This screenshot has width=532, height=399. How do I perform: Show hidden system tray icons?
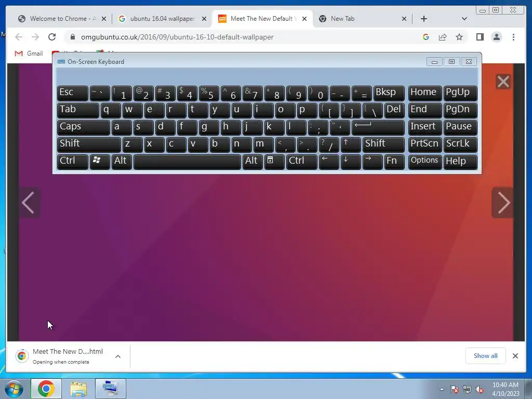[x=442, y=389]
